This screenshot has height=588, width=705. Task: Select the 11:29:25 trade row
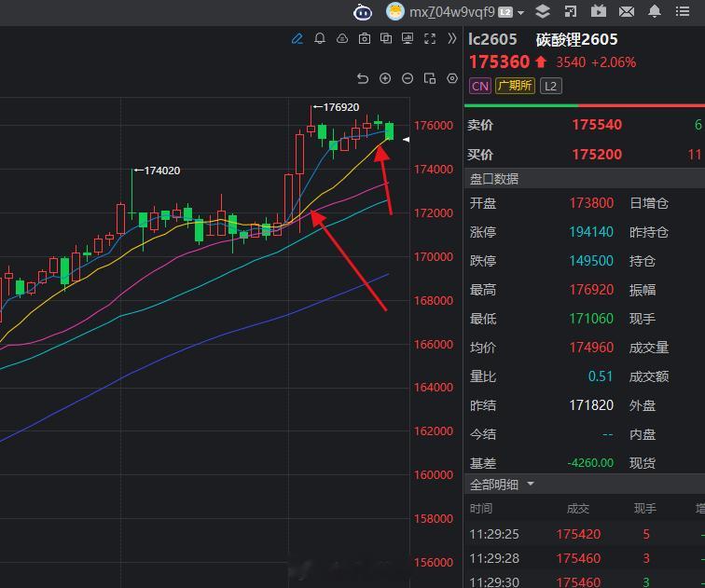click(584, 534)
